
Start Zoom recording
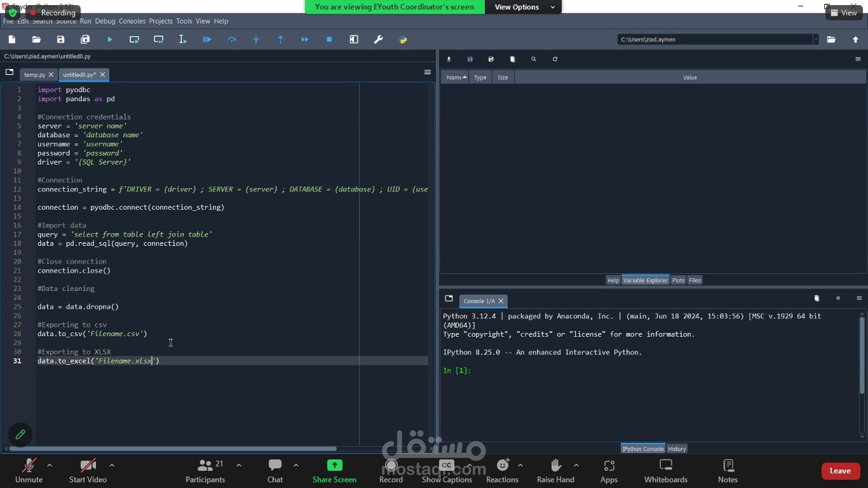click(391, 471)
